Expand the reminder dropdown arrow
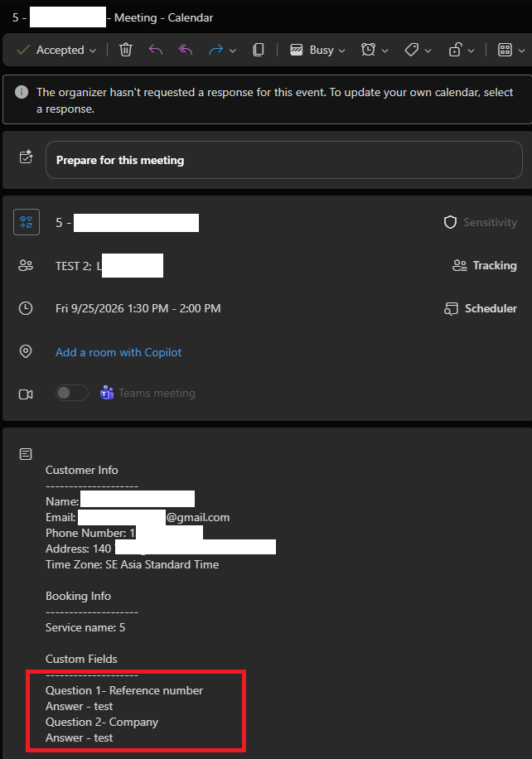Image resolution: width=532 pixels, height=759 pixels. pos(384,51)
